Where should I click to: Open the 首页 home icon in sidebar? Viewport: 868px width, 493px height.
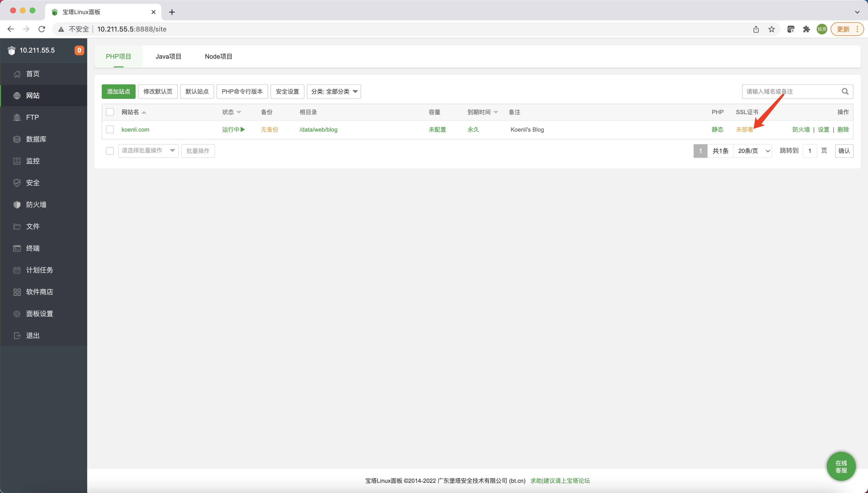pyautogui.click(x=17, y=74)
